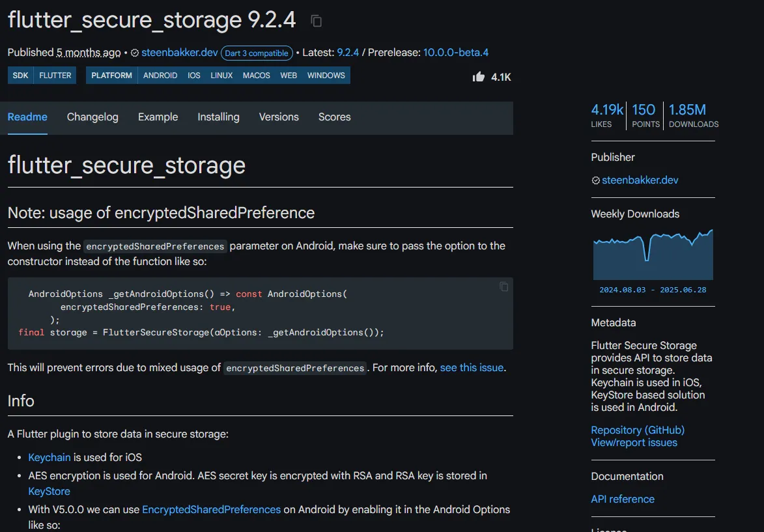Switch to the Changelog tab
The width and height of the screenshot is (764, 532).
(92, 117)
